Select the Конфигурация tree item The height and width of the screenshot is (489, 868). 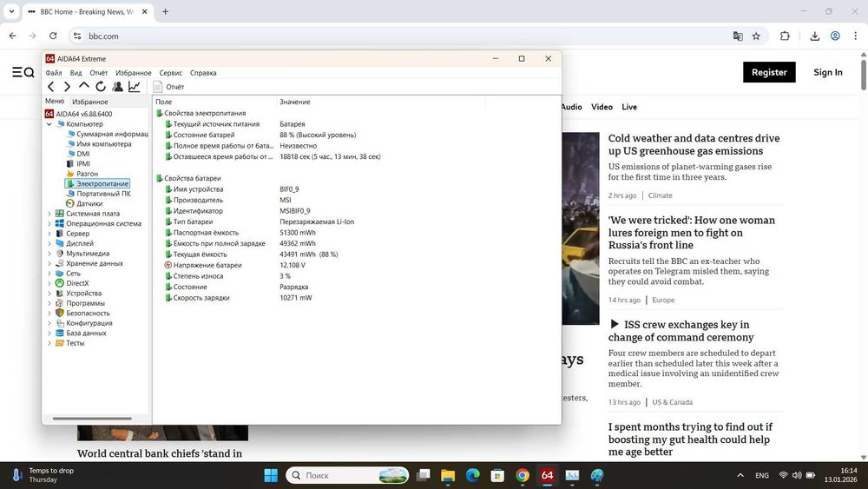tap(84, 323)
